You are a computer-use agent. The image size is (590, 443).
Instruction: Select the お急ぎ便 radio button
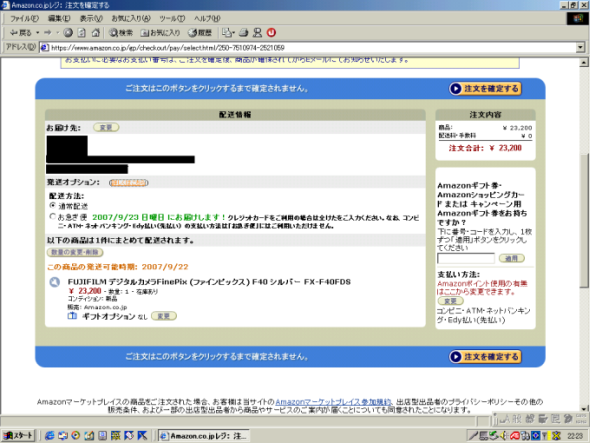53,216
